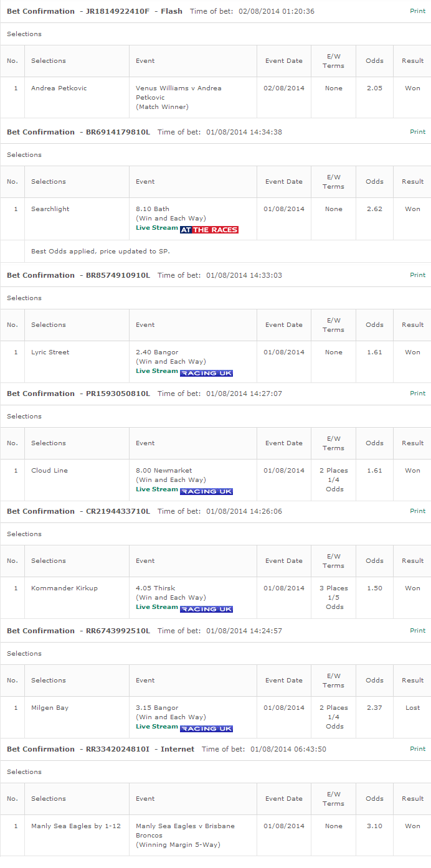
Task: Open Live Stream for 3.15 Bangor race
Action: tap(157, 727)
